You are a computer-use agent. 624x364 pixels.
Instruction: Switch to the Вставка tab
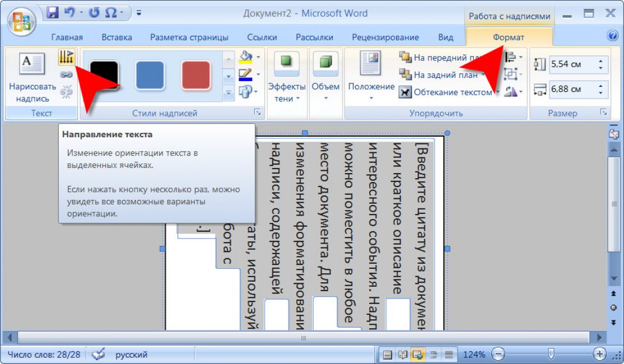coord(117,38)
